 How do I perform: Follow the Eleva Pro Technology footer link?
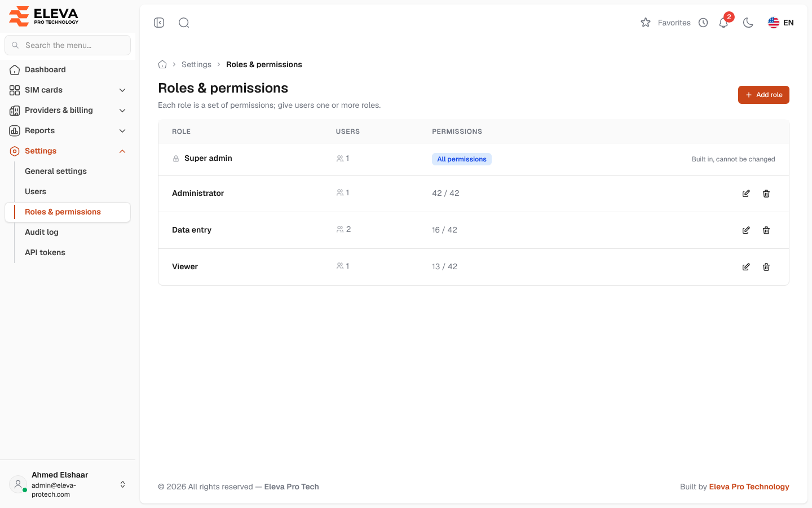pyautogui.click(x=749, y=487)
